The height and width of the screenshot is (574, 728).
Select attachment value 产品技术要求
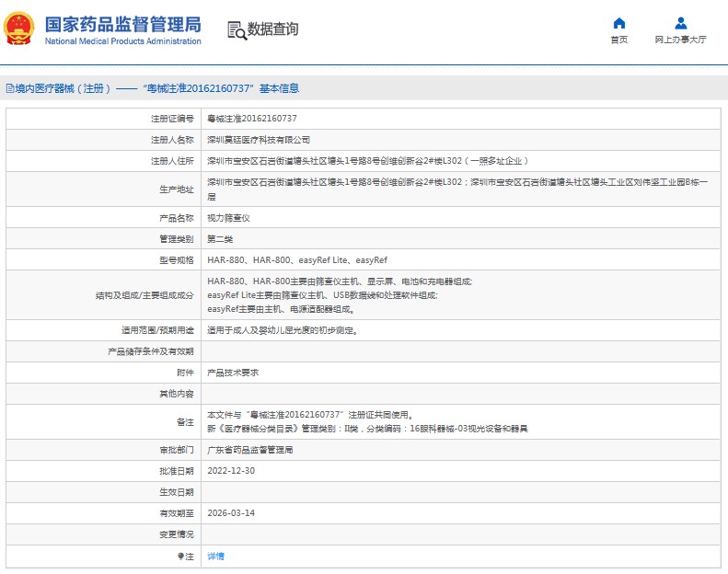[x=233, y=373]
